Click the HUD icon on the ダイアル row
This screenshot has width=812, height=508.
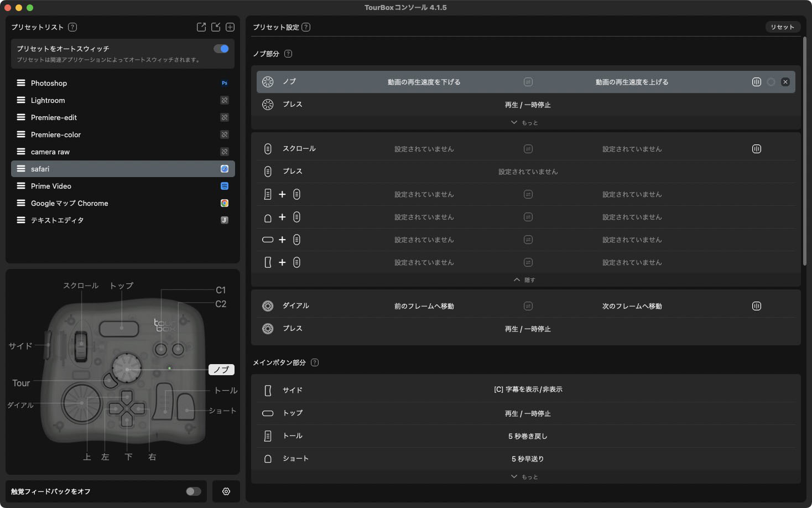756,305
